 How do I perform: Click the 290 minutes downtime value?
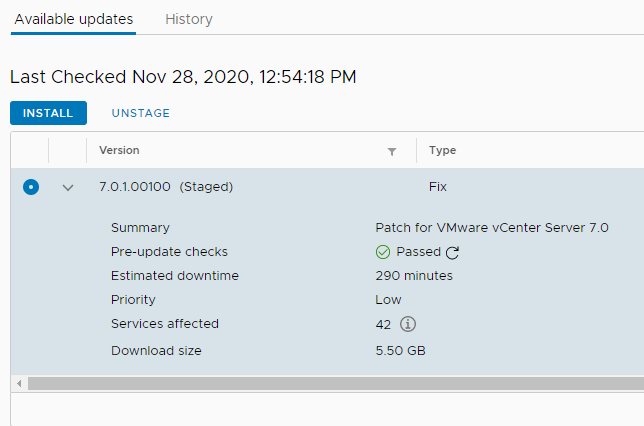pyautogui.click(x=414, y=276)
